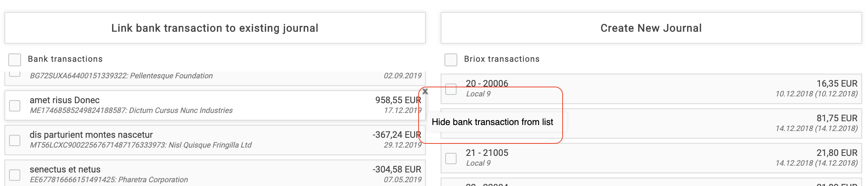Toggle the Briox transactions select-all checkbox
868x186 pixels.
pyautogui.click(x=451, y=59)
